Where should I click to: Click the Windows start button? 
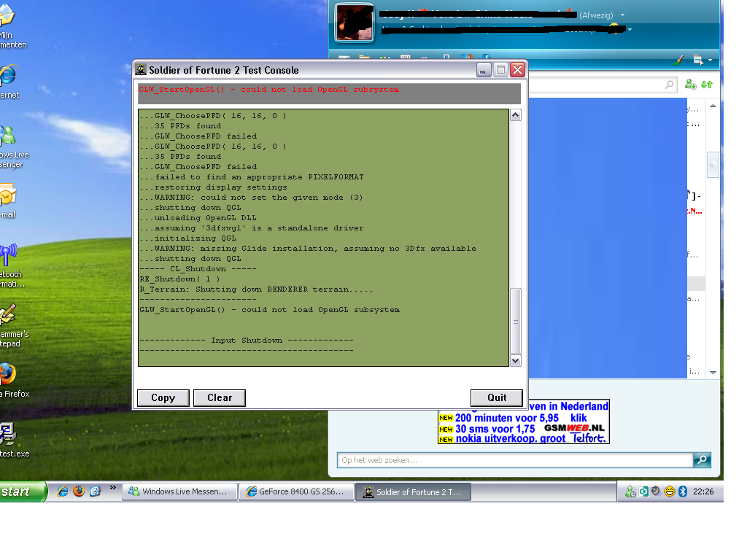[22, 492]
